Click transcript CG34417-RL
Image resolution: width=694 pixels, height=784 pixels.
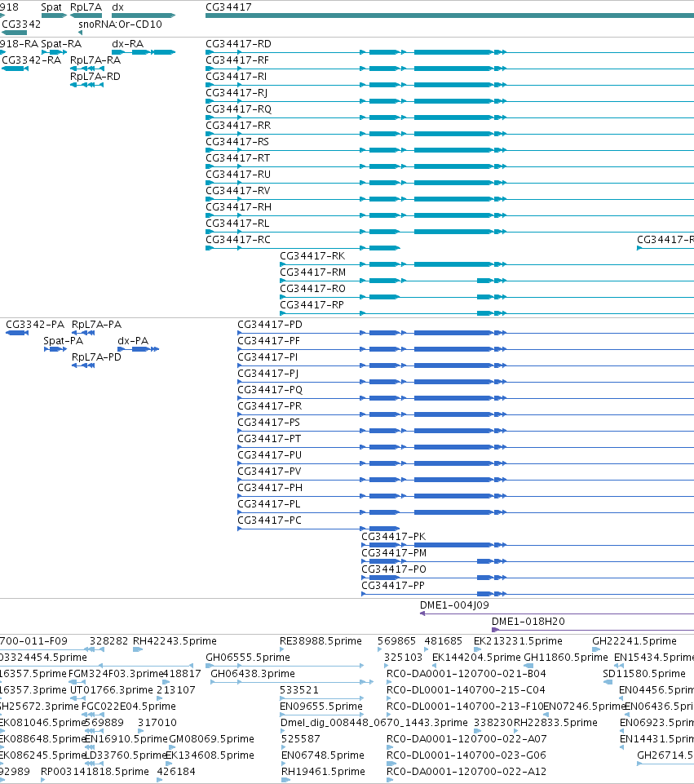(x=237, y=224)
